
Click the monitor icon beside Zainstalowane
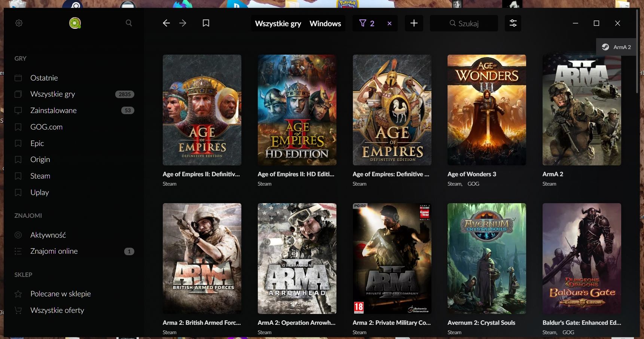tap(18, 110)
